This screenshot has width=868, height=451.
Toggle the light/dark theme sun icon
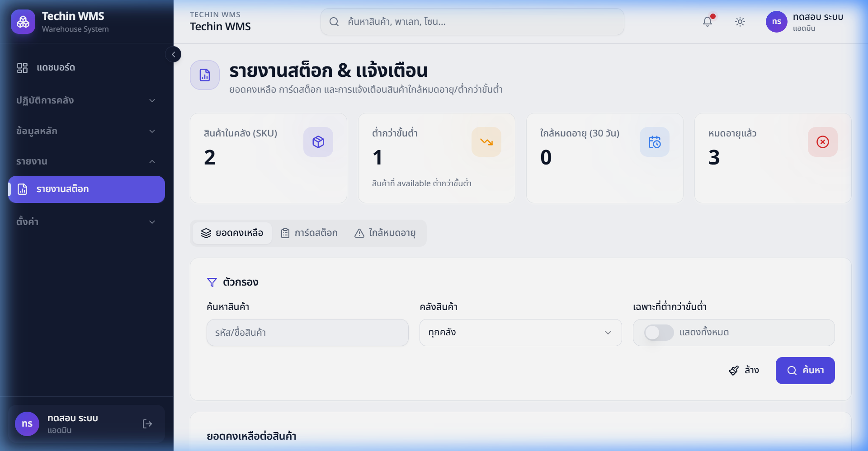(740, 22)
